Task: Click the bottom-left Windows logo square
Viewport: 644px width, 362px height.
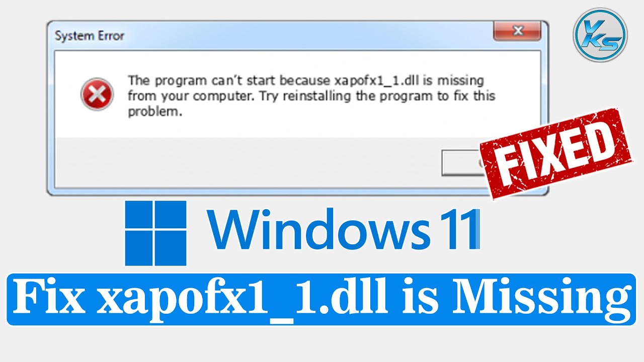Action: (x=139, y=249)
